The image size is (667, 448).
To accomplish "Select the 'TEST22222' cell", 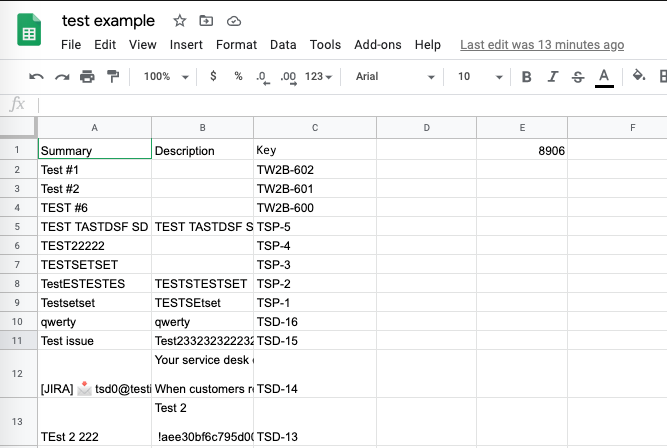I will click(x=94, y=245).
